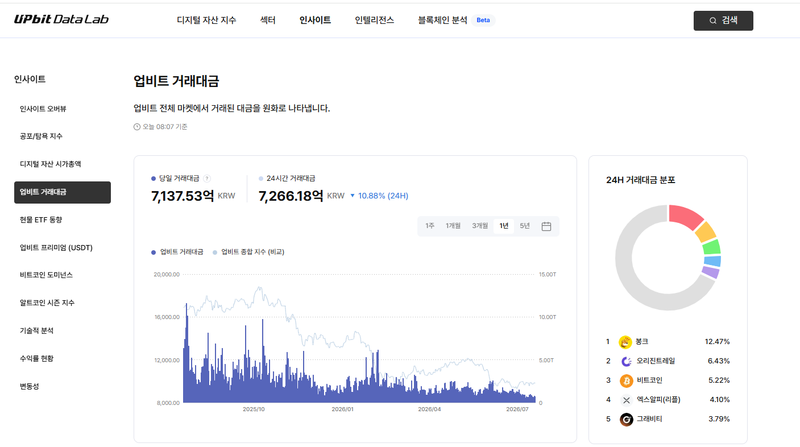Image resolution: width=800 pixels, height=447 pixels.
Task: Click the 2026/01 x-axis label
Action: 342,409
